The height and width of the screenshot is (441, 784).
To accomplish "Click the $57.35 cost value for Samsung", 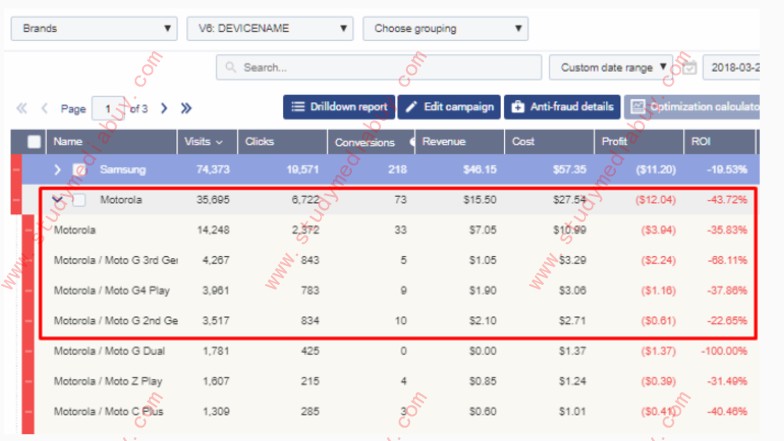I will pos(570,170).
